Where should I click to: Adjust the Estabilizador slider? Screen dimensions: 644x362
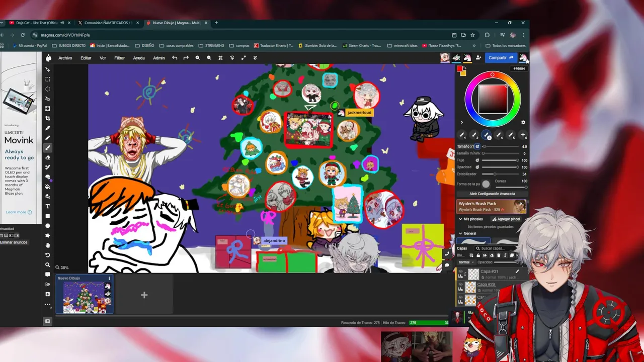(x=500, y=174)
